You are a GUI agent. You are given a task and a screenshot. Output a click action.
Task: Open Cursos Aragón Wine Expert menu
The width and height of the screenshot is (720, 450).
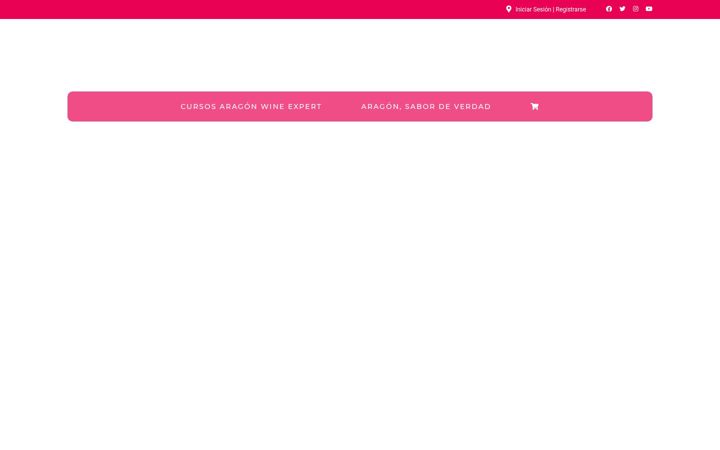(251, 107)
